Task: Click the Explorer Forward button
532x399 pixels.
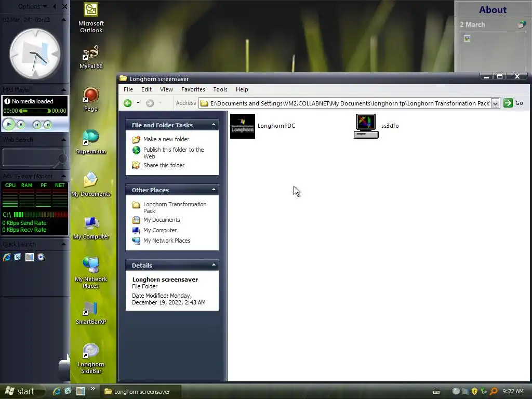Action: (150, 103)
